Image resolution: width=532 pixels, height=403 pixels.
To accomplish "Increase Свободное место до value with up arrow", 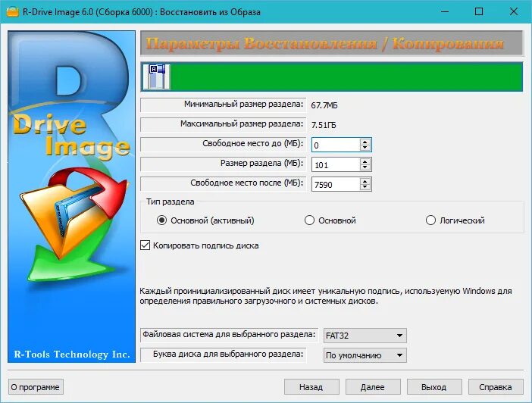I will (365, 142).
